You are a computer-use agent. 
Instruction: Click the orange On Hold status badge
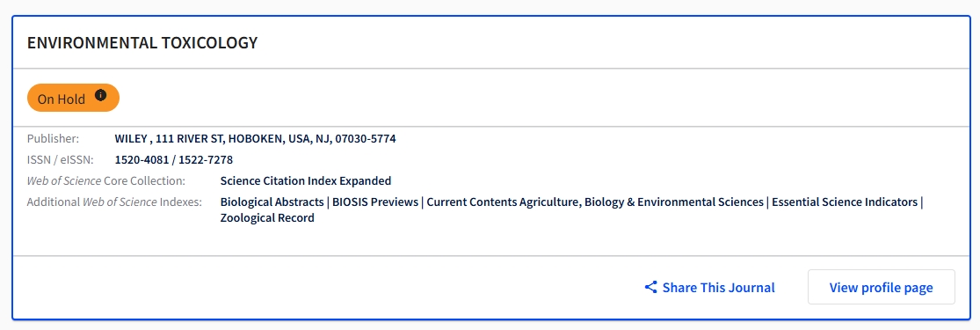[73, 98]
